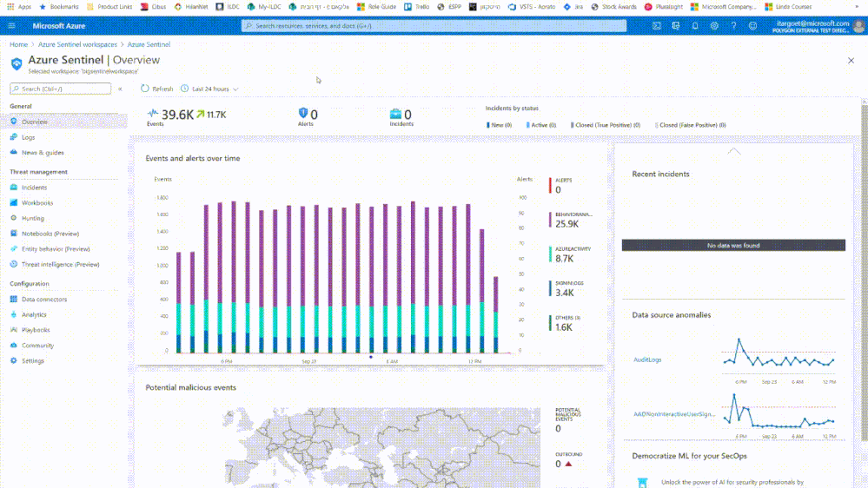Viewport: 868px width, 488px height.
Task: Click the Refresh icon in toolbar
Action: point(145,89)
